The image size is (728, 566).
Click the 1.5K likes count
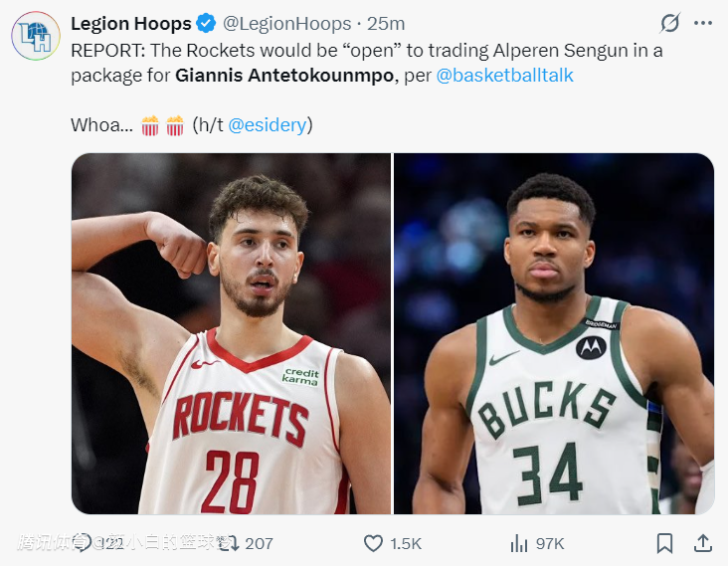point(406,543)
